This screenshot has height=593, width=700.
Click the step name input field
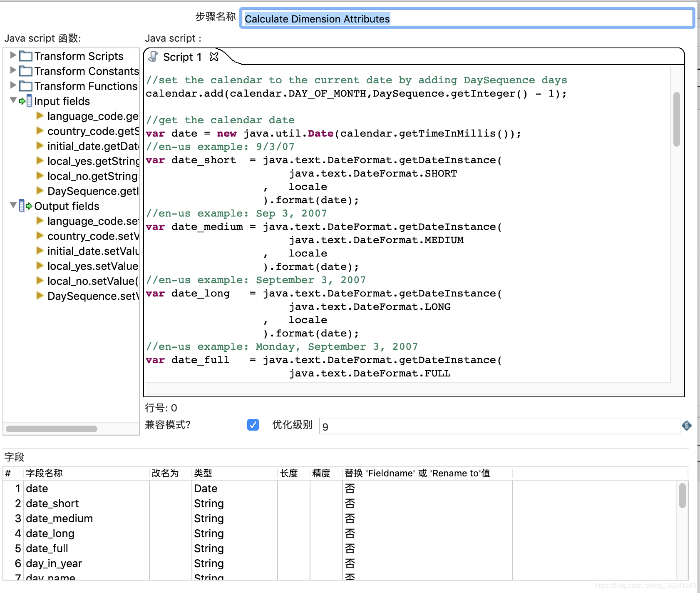tap(467, 18)
